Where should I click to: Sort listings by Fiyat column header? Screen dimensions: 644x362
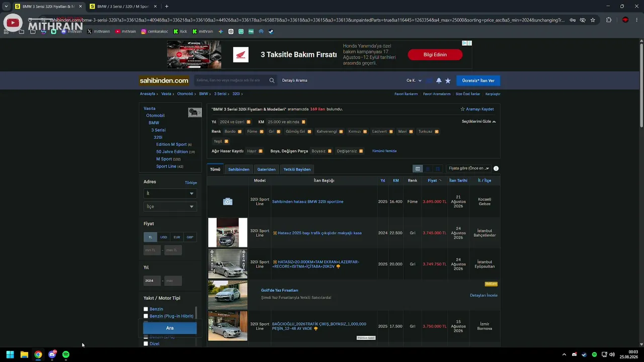[x=434, y=180]
